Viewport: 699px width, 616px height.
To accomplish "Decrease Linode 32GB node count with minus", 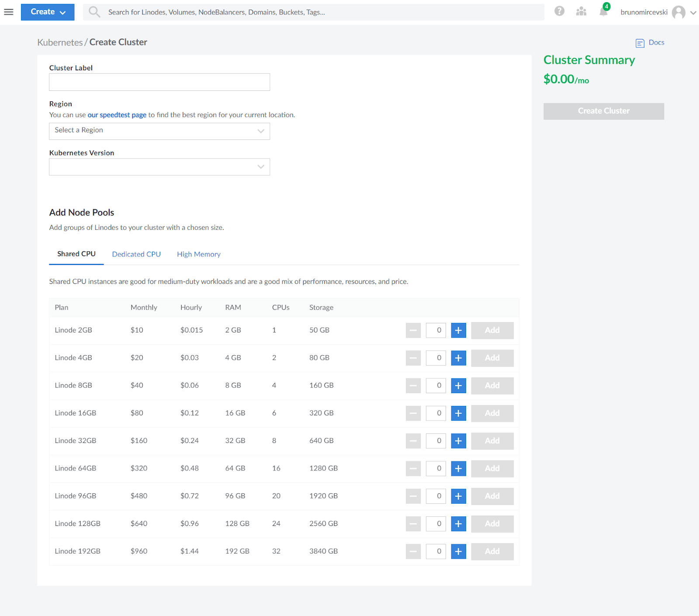I will [413, 441].
